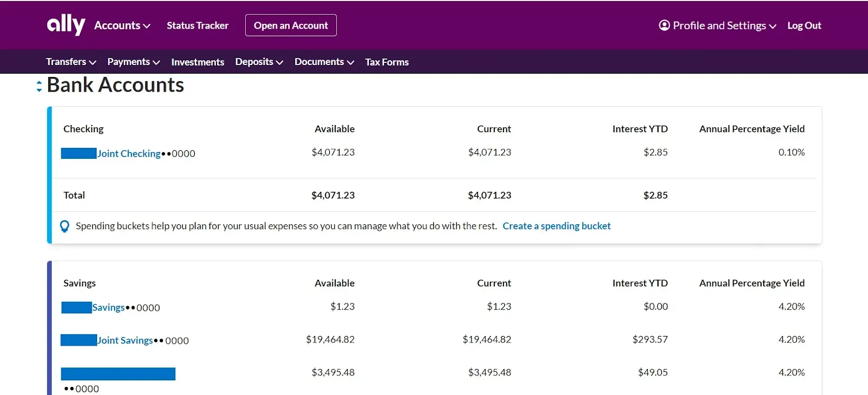Screen dimensions: 868x395
Task: Expand the Transfers menu
Action: click(x=71, y=62)
